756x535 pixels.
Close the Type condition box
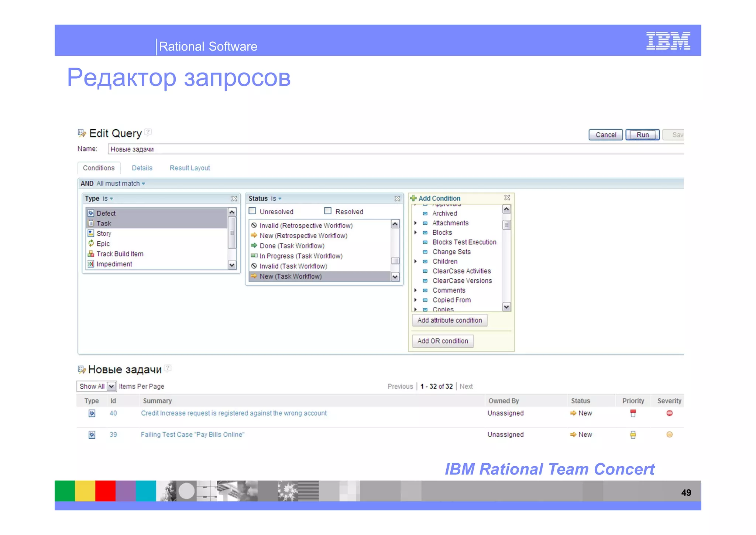(234, 198)
